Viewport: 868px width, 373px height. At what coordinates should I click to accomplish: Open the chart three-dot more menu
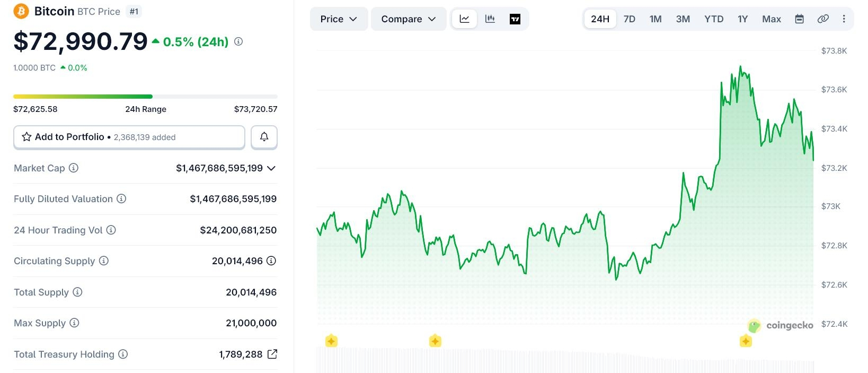coord(844,19)
